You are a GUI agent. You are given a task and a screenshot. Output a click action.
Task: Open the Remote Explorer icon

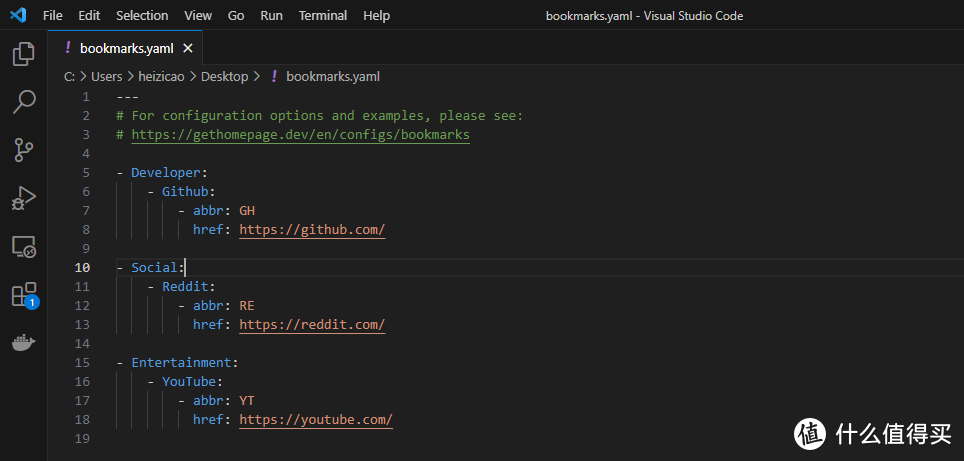(x=23, y=246)
